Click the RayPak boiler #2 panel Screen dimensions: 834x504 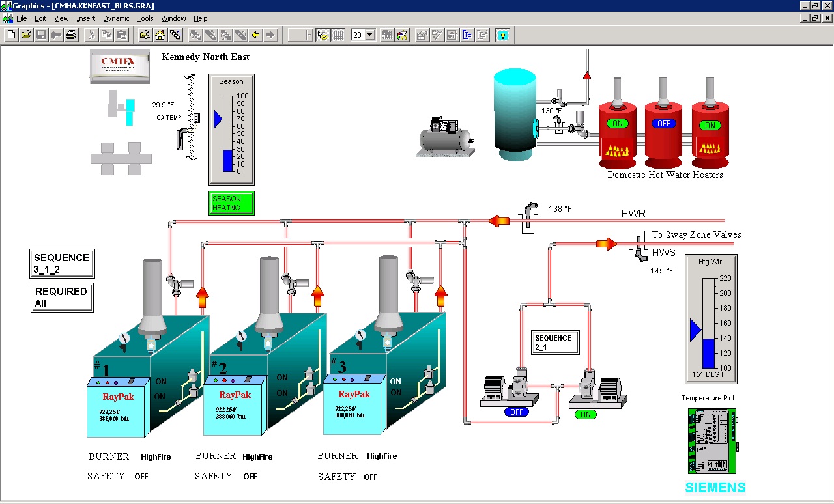[235, 405]
